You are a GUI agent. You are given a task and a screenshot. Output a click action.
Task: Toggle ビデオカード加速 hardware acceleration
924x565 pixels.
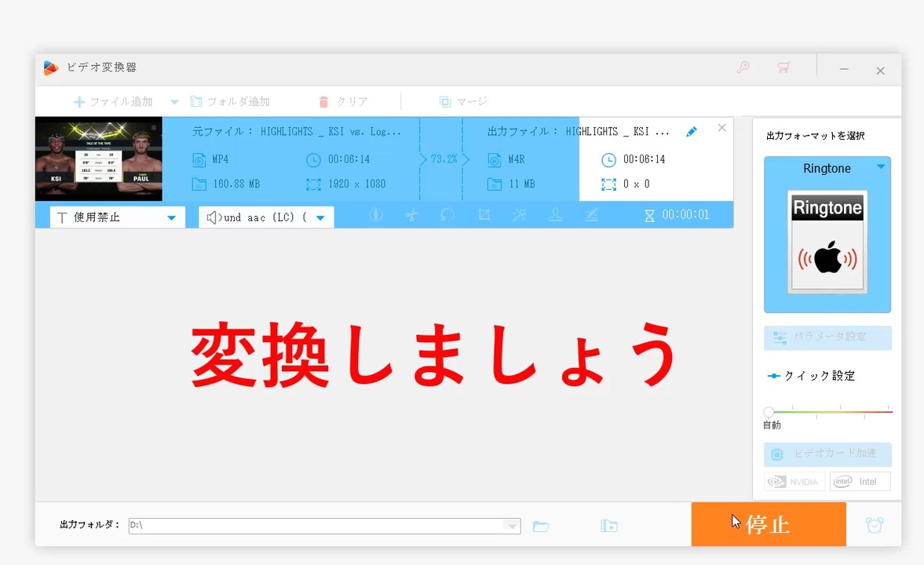(x=827, y=454)
